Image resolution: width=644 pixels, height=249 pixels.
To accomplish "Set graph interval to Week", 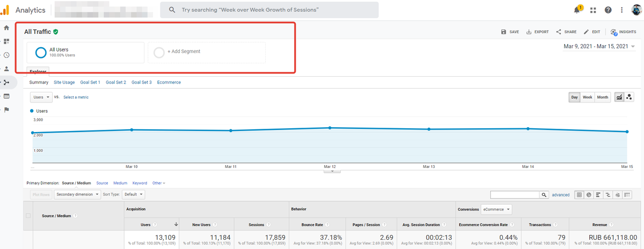I will [x=588, y=97].
